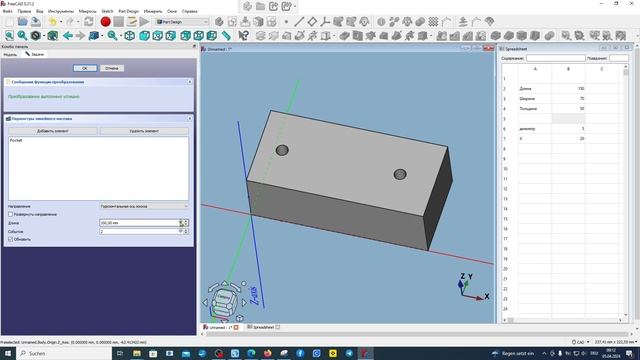
Task: Collapse the linear pattern parameters section
Action: pyautogui.click(x=190, y=118)
